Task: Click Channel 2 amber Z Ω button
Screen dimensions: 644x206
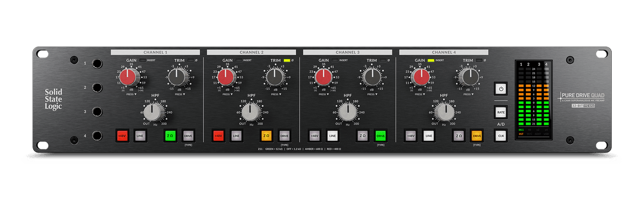Action: (266, 136)
